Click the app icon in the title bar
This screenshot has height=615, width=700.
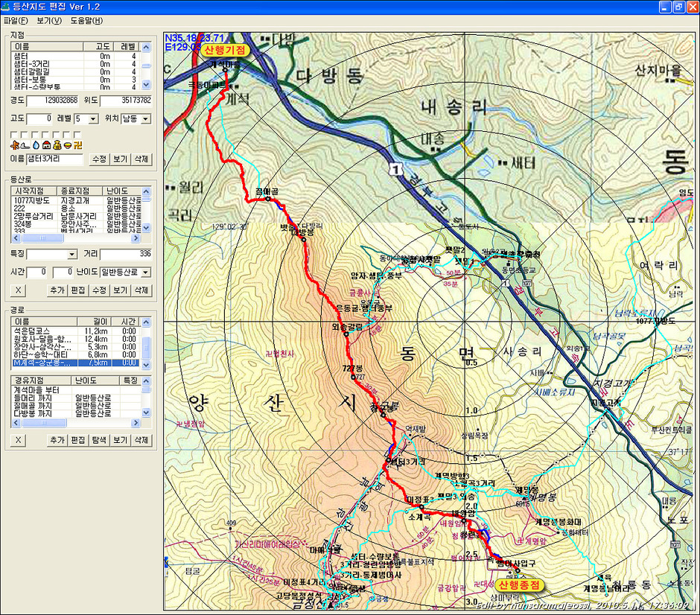(5, 7)
